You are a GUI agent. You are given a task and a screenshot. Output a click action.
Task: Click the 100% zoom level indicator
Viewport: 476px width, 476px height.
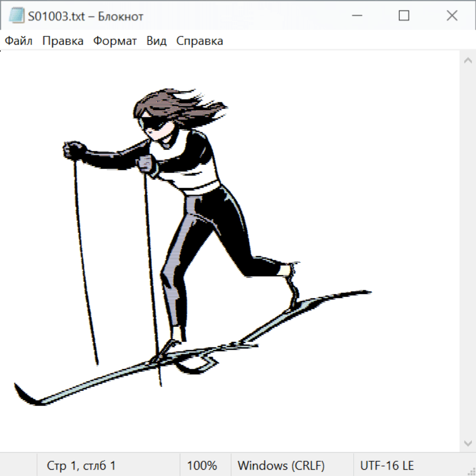(x=202, y=466)
